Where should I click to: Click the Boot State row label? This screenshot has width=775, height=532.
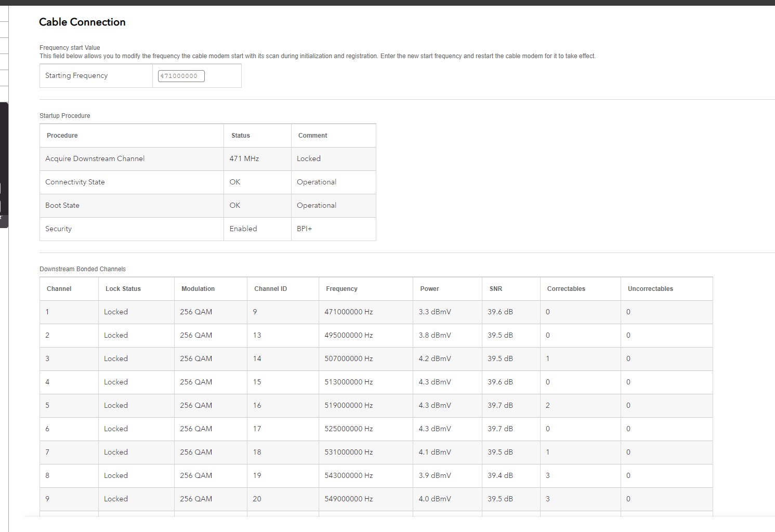pyautogui.click(x=62, y=205)
